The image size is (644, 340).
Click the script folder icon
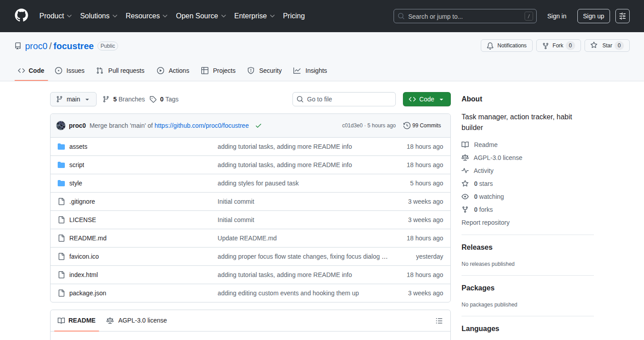[61, 165]
